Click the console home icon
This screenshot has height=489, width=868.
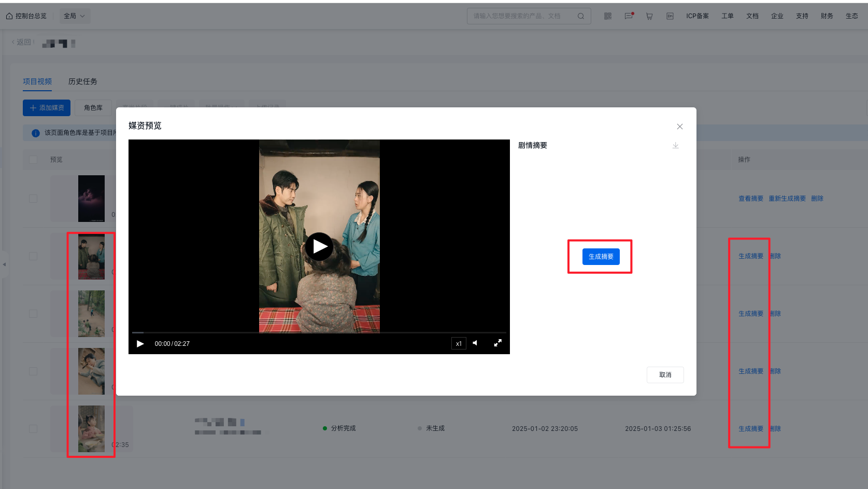pyautogui.click(x=9, y=16)
